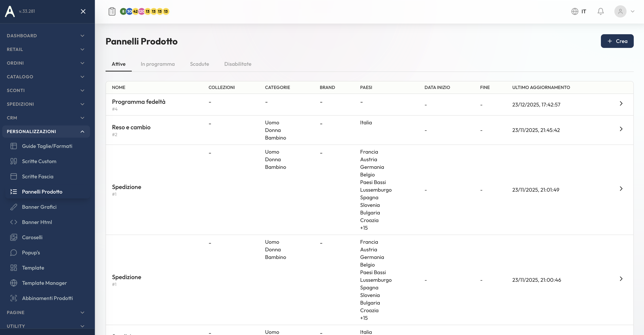Click the date 23/12/2025, 17:42:57
The width and height of the screenshot is (644, 335).
536,105
